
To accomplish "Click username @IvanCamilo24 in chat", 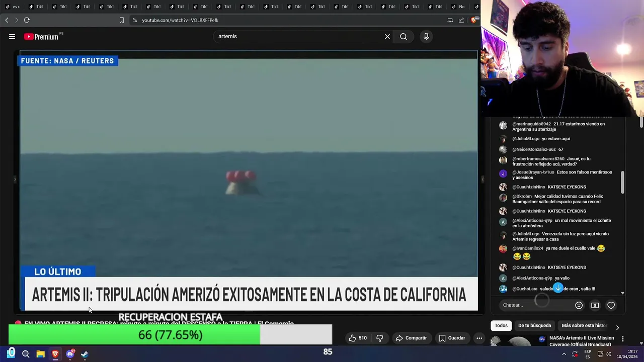I will 527,248.
